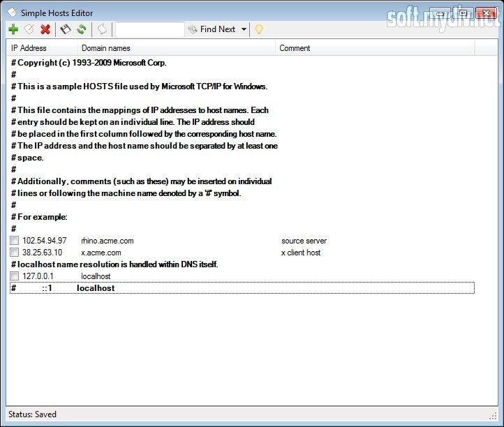
Task: Select the Copyright 1993-2009 Microsoft Corp. line
Action: pyautogui.click(x=89, y=63)
